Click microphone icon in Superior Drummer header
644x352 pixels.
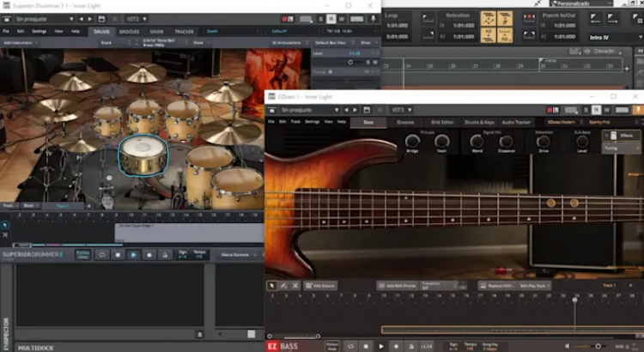tap(374, 19)
